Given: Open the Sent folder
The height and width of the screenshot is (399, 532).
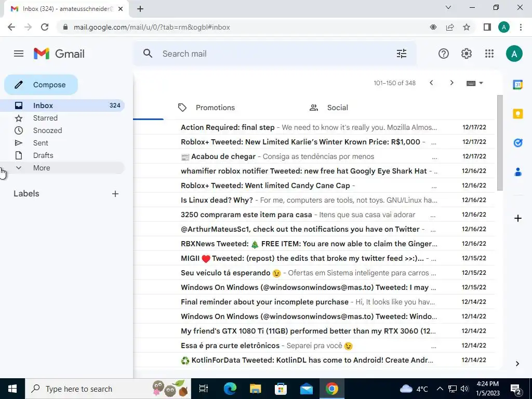Looking at the screenshot, I should click(62, 143).
